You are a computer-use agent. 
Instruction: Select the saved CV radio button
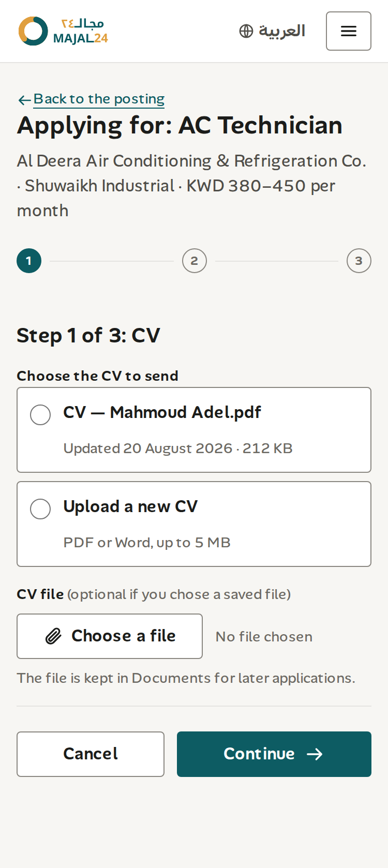pyautogui.click(x=40, y=415)
